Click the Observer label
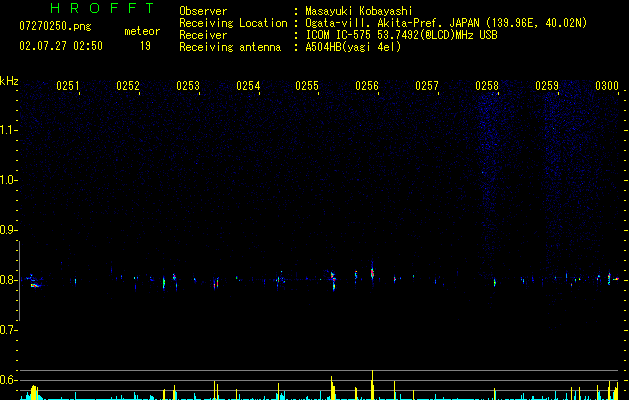This screenshot has height=400, width=629. [203, 11]
